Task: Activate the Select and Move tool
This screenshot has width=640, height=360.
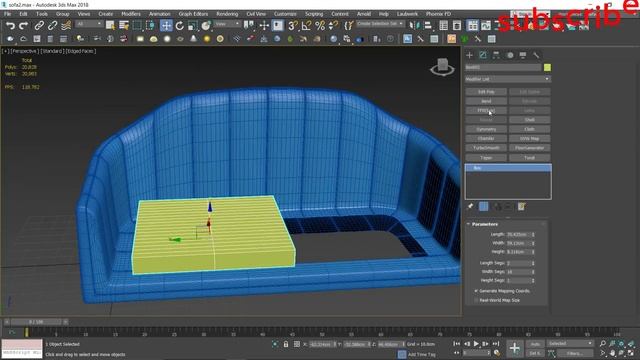Action: coord(166,26)
